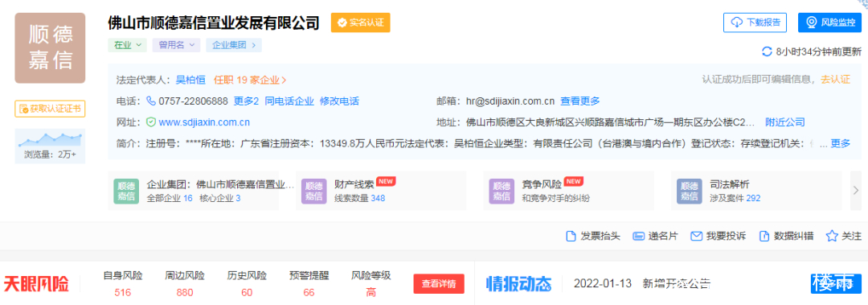
Task: Click the phone icon beside 0757-22806888
Action: [x=150, y=101]
